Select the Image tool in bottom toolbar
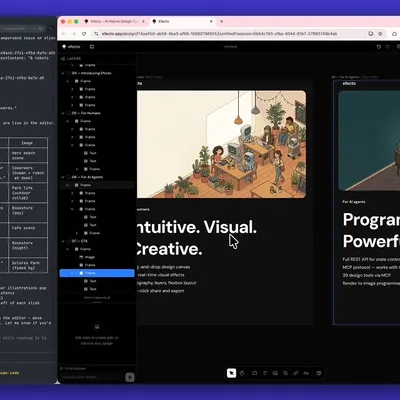400x400 pixels. coord(275,373)
